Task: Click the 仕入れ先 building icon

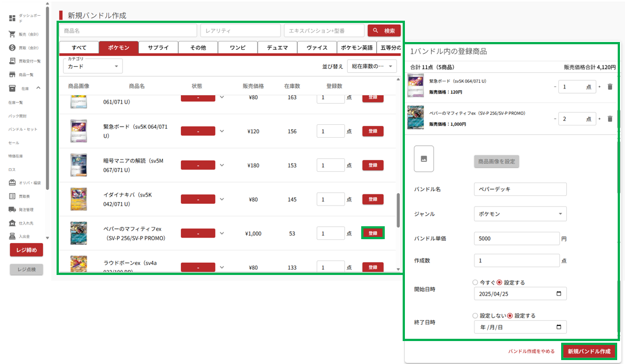Action: pos(12,223)
